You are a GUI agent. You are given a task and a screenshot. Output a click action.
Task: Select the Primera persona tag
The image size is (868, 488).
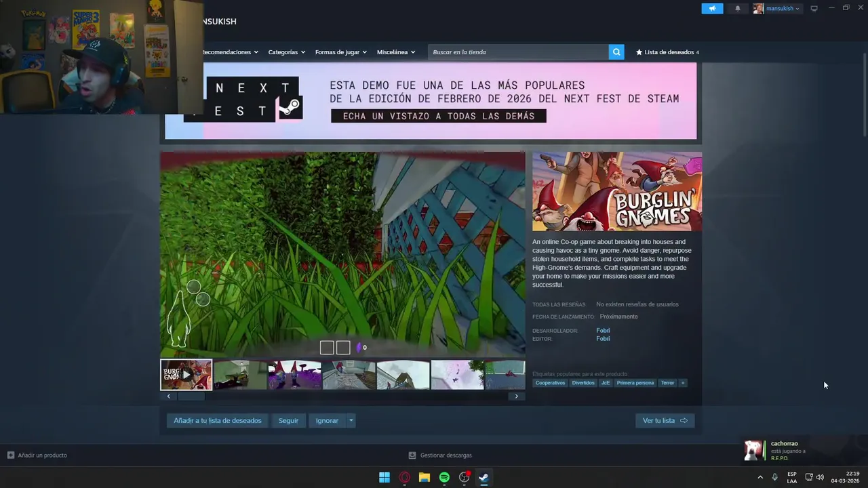635,383
